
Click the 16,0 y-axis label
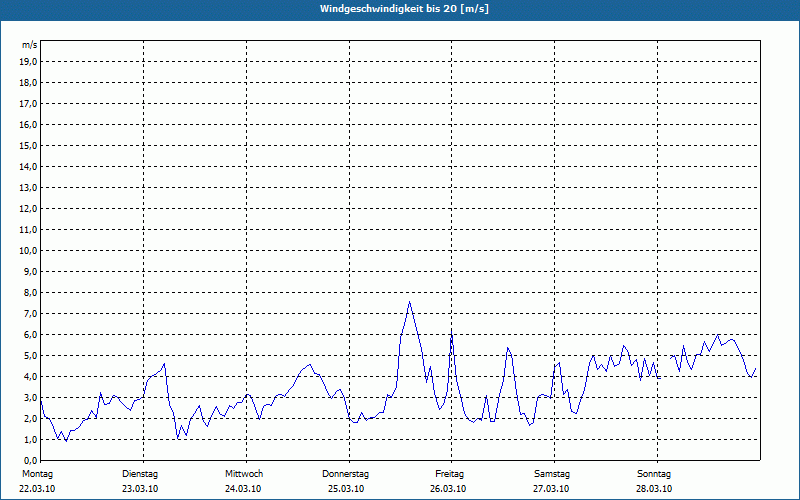28,124
